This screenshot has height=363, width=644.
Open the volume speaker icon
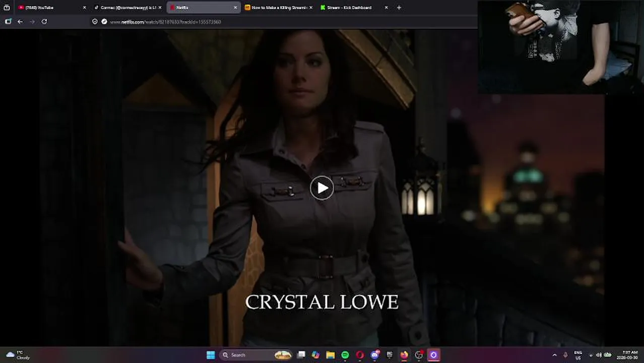[x=599, y=355]
